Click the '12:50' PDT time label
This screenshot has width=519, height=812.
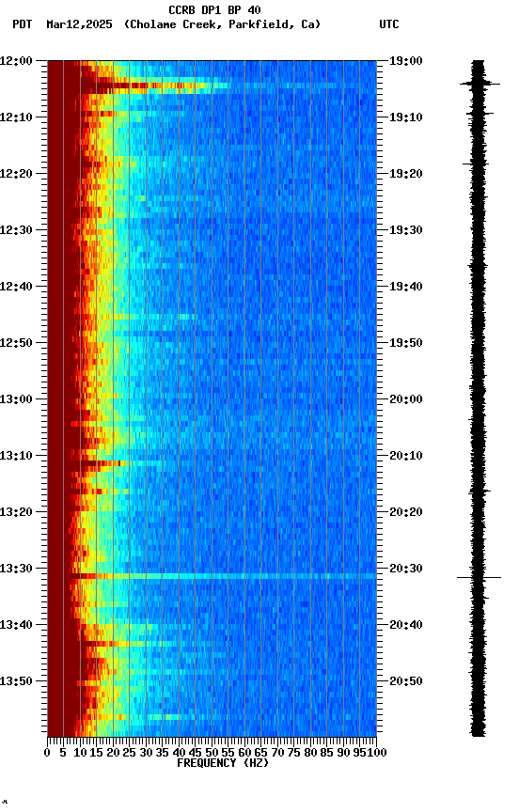click(x=16, y=343)
